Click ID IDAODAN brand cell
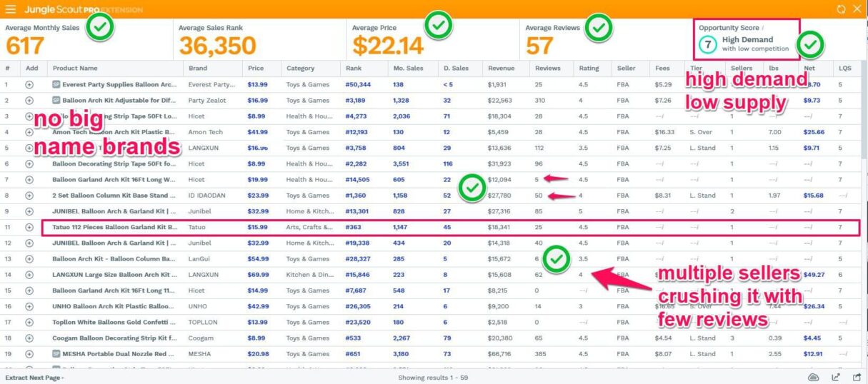Screen dimensions: 868x384 [209, 196]
